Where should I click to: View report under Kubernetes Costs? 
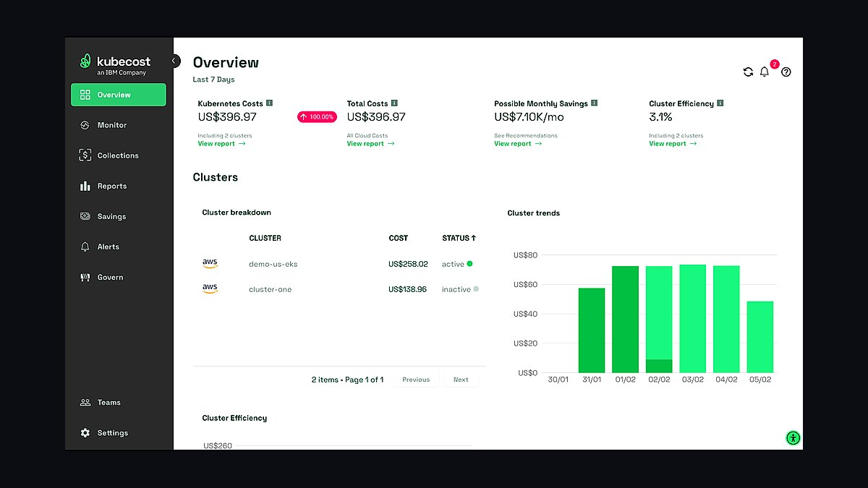tap(221, 144)
